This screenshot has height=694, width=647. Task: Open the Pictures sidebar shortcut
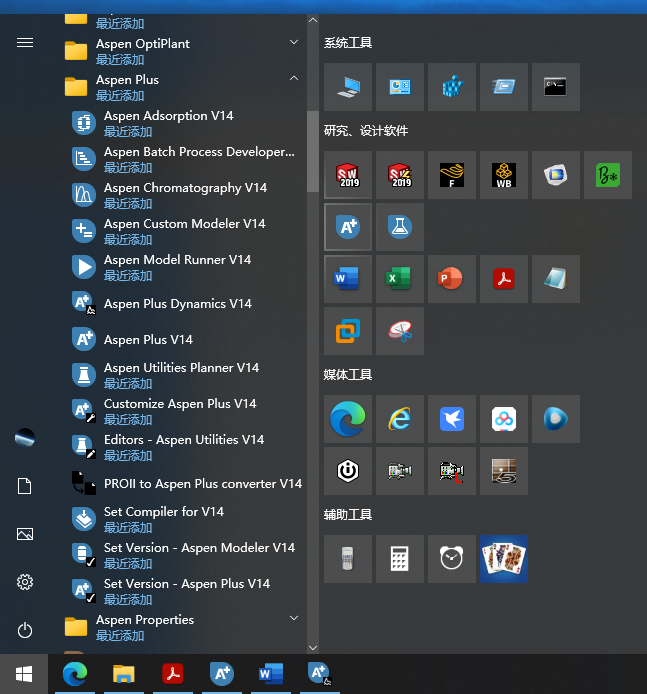[x=25, y=534]
